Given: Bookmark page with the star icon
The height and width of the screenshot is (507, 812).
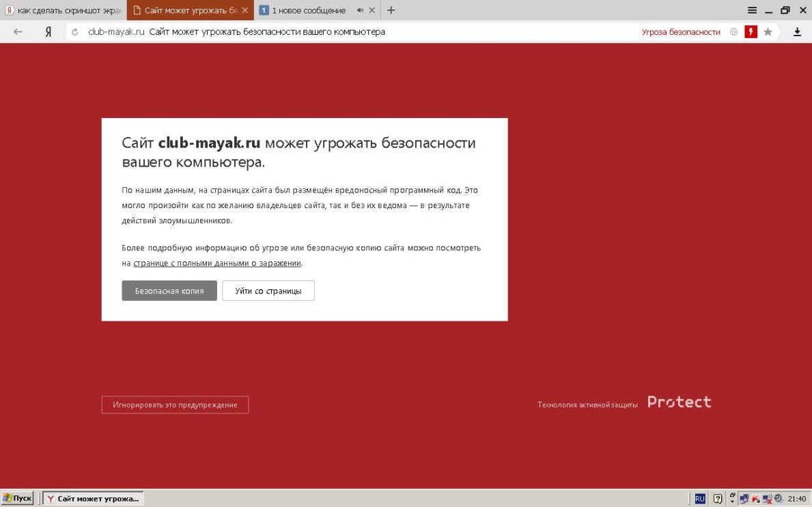Looking at the screenshot, I should 768,31.
